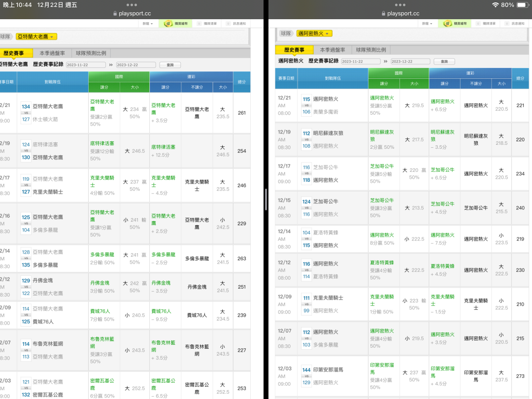Click the 總分 column header in the Heat table

(x=520, y=78)
